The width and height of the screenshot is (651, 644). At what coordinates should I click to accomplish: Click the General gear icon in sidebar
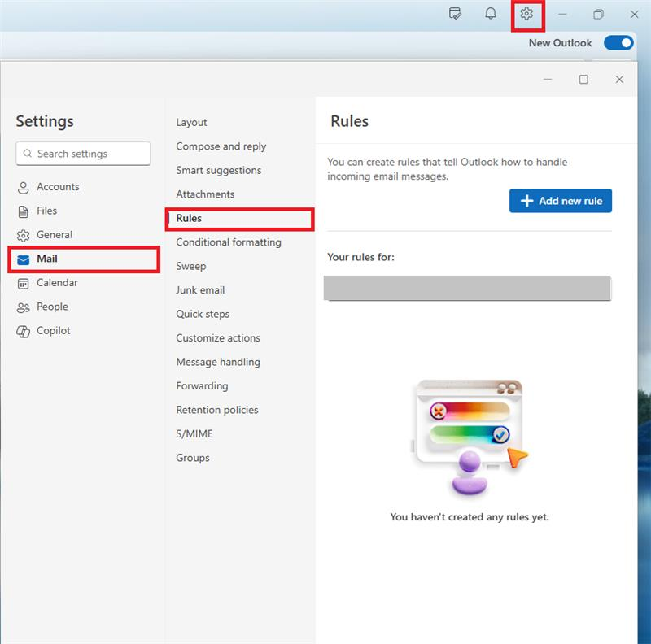click(x=24, y=236)
